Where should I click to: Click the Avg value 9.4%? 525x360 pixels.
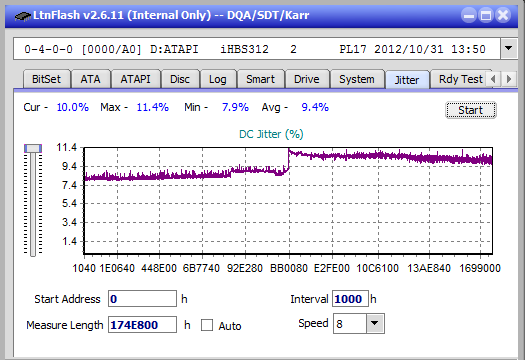coord(315,107)
